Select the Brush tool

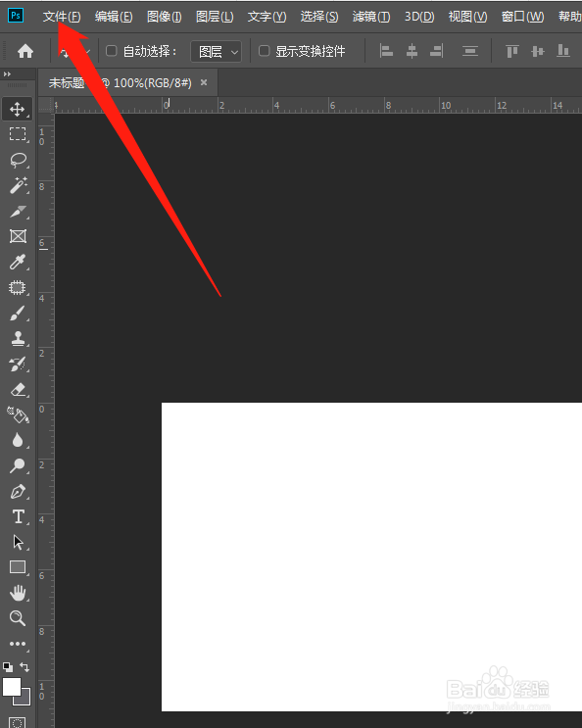click(x=18, y=314)
